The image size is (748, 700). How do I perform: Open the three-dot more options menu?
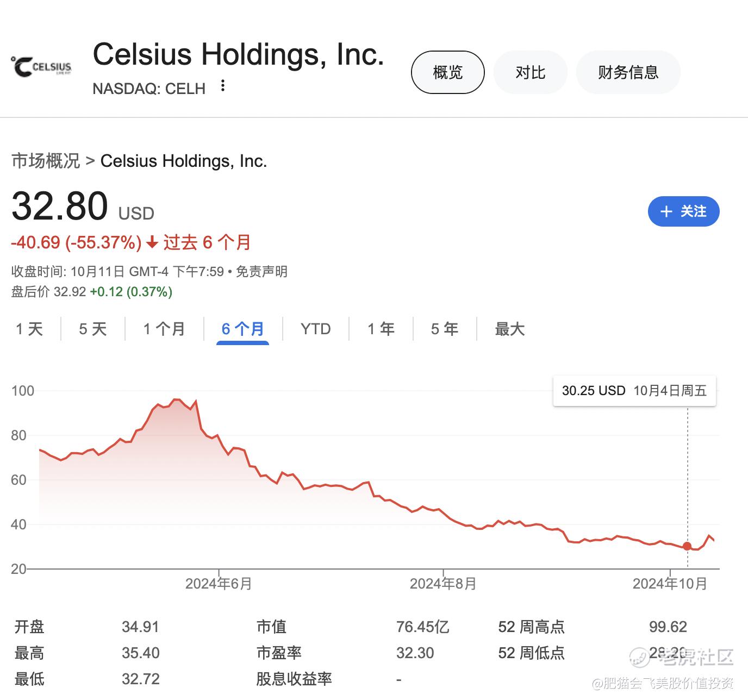tap(222, 86)
